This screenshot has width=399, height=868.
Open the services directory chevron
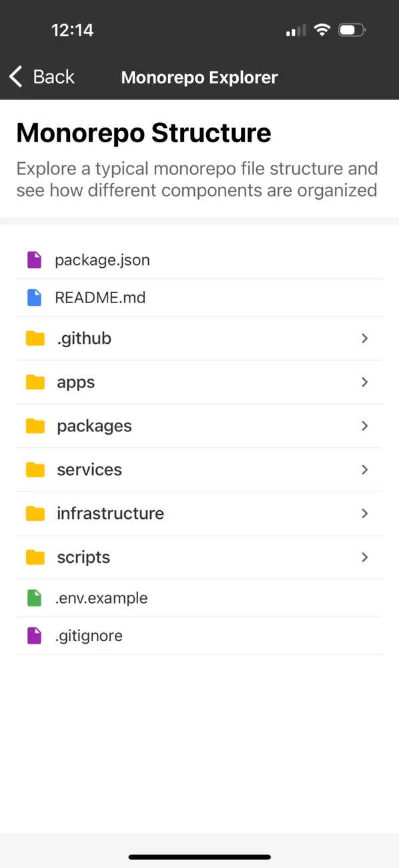[364, 469]
